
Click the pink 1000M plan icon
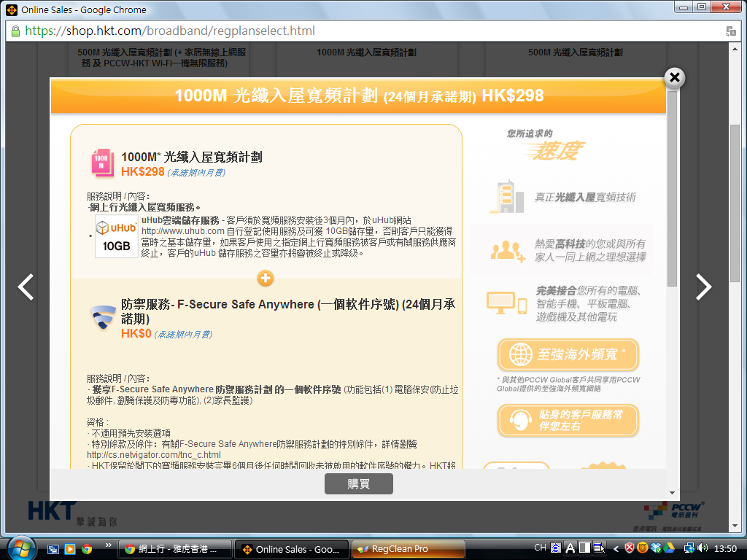click(102, 163)
